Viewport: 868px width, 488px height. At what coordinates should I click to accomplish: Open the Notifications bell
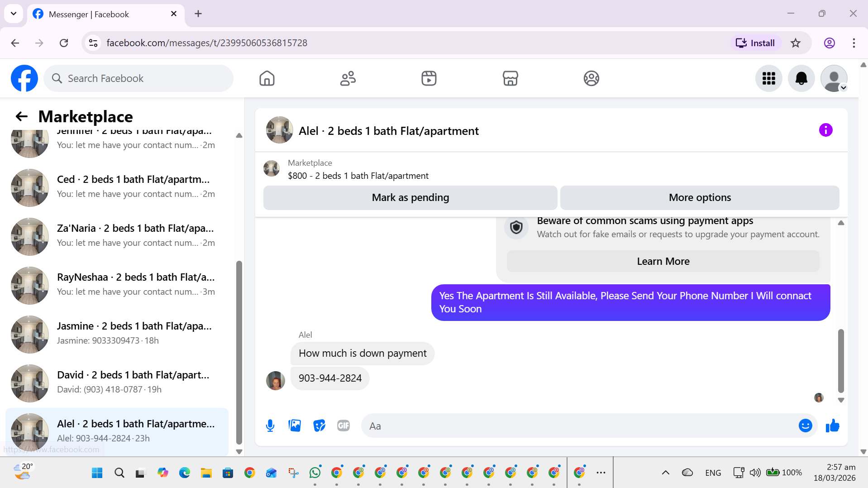pos(801,78)
